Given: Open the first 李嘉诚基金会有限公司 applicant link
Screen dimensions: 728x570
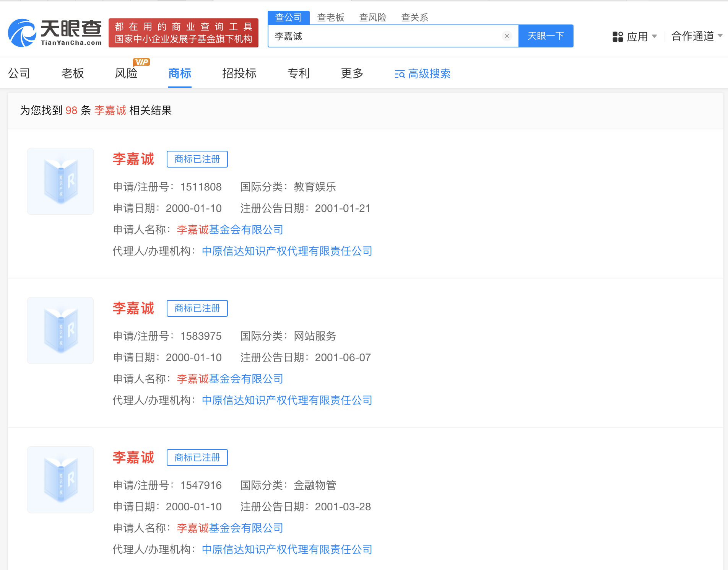Looking at the screenshot, I should (x=230, y=230).
